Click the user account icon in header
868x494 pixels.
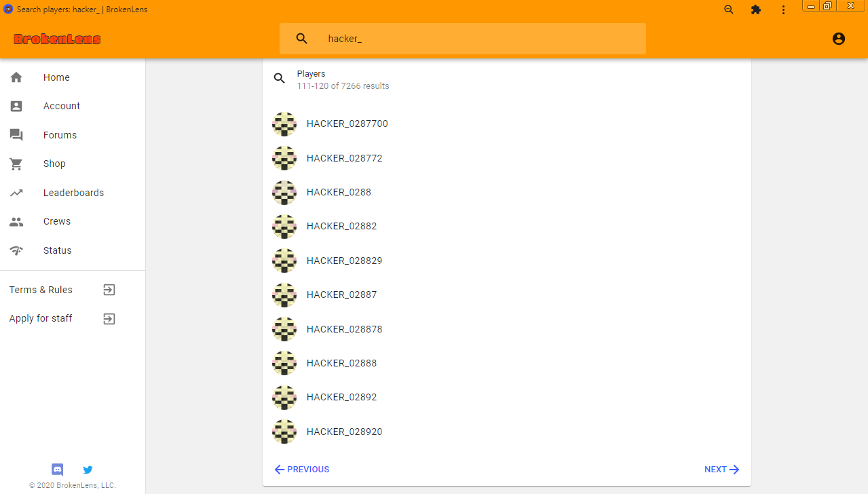pyautogui.click(x=839, y=39)
